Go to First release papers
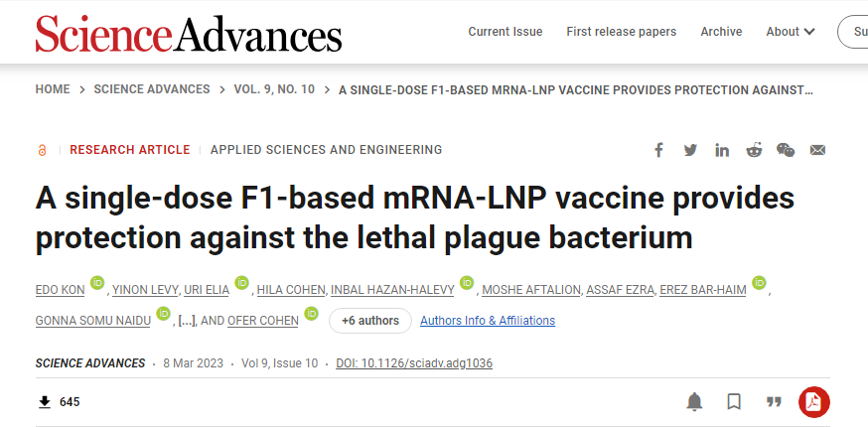Viewport: 868px width, 427px height. coord(622,32)
